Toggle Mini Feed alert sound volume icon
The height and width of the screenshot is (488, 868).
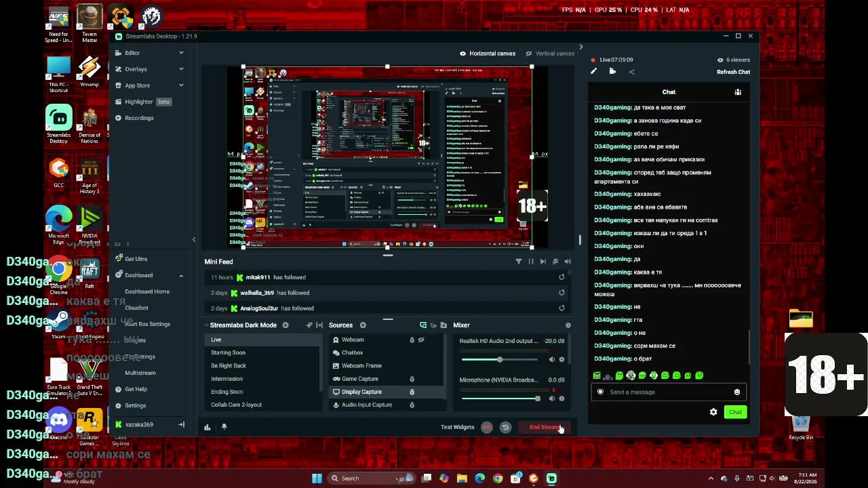(568, 262)
